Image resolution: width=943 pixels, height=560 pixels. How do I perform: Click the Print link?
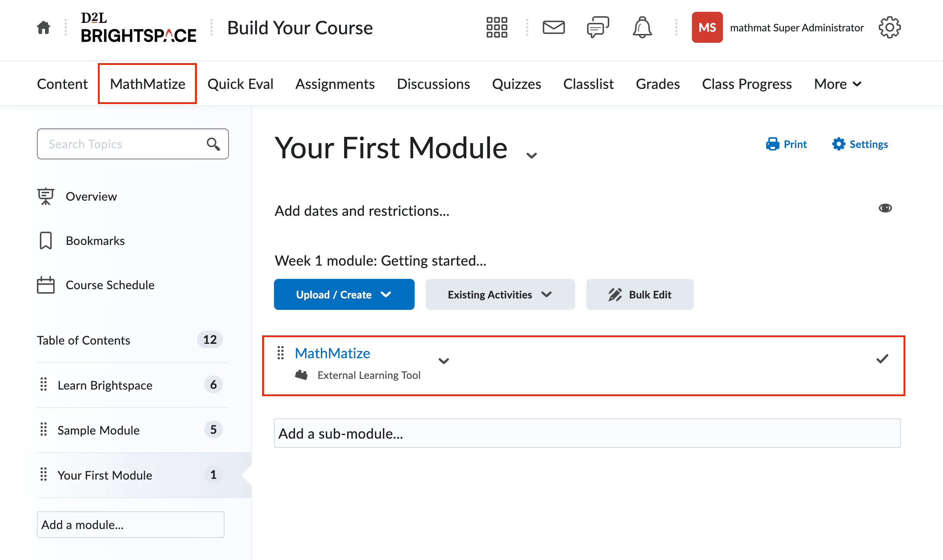[x=786, y=144]
